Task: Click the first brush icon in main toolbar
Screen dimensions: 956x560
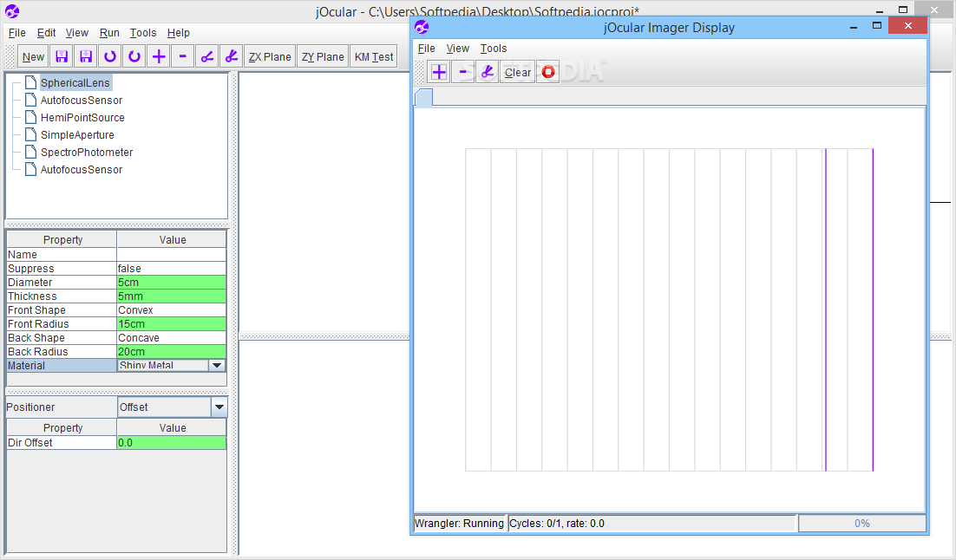Action: pos(207,56)
